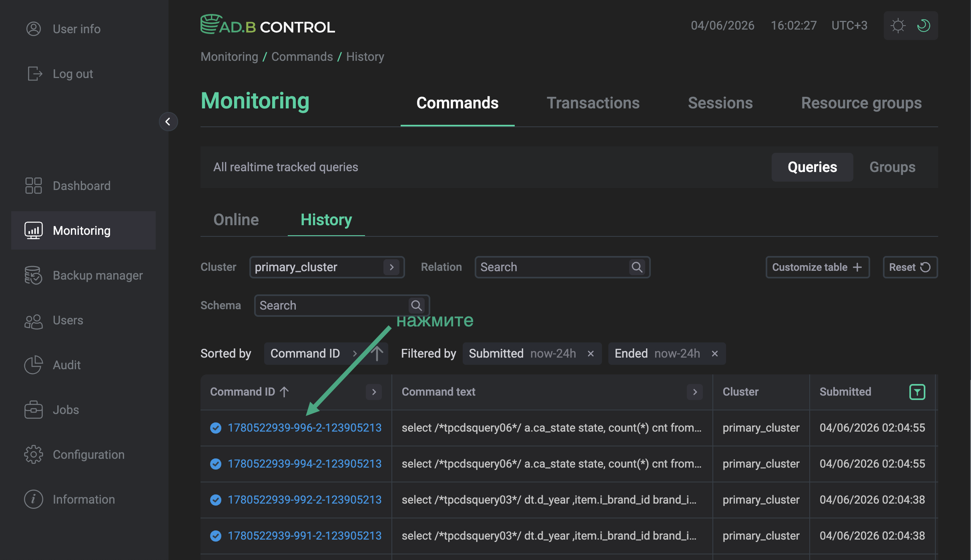This screenshot has width=971, height=560.
Task: Click the AD.B Control logo
Action: [x=268, y=25]
